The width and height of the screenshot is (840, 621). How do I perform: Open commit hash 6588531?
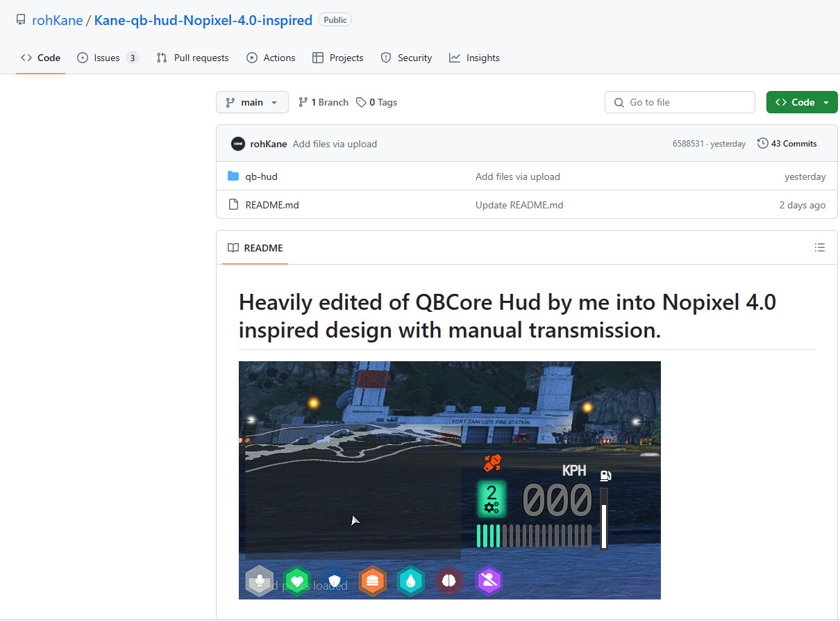point(688,144)
